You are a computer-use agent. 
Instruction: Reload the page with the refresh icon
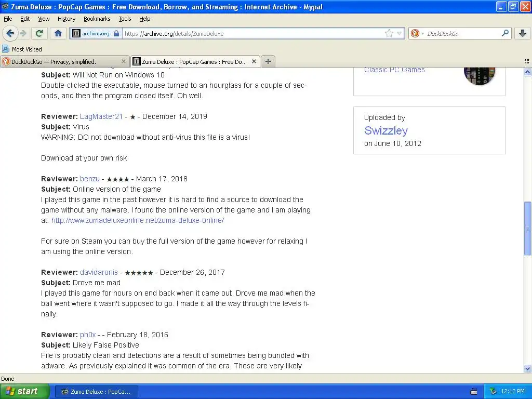39,33
